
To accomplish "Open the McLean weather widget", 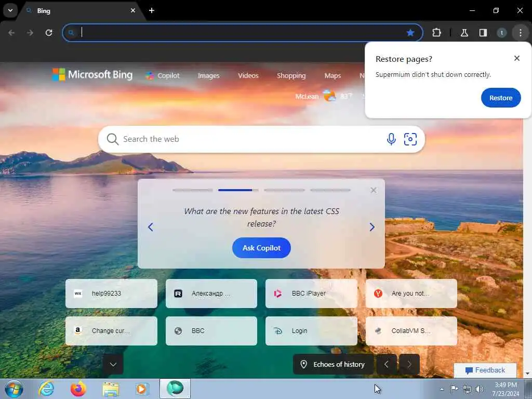I will [323, 96].
